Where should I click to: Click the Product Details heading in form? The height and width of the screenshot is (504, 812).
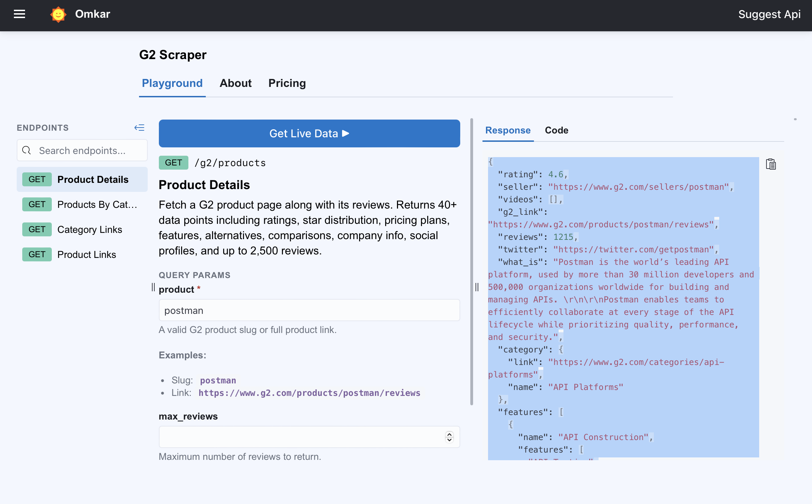click(204, 185)
